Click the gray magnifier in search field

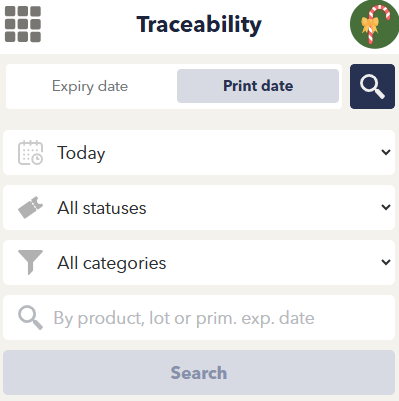tap(30, 318)
